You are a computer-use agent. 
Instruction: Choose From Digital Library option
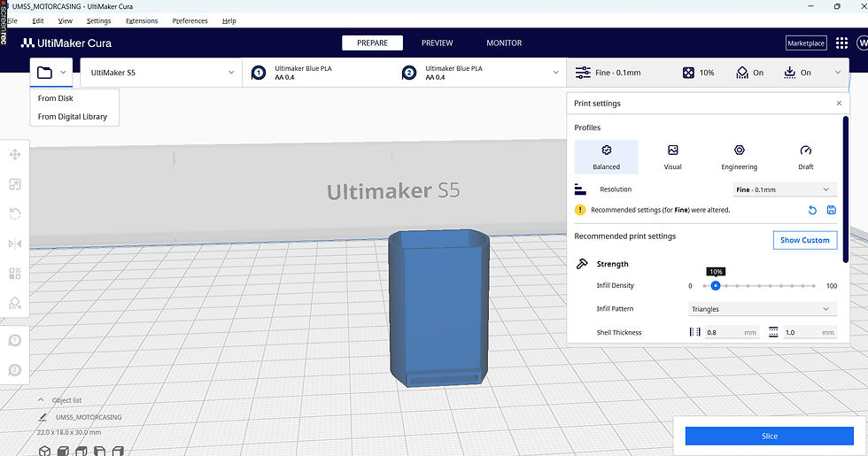(74, 117)
